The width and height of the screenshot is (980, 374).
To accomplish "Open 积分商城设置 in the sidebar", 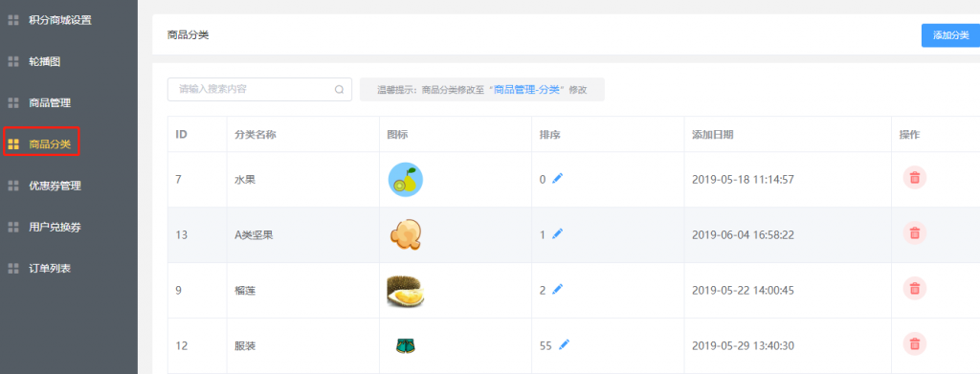I will 60,20.
